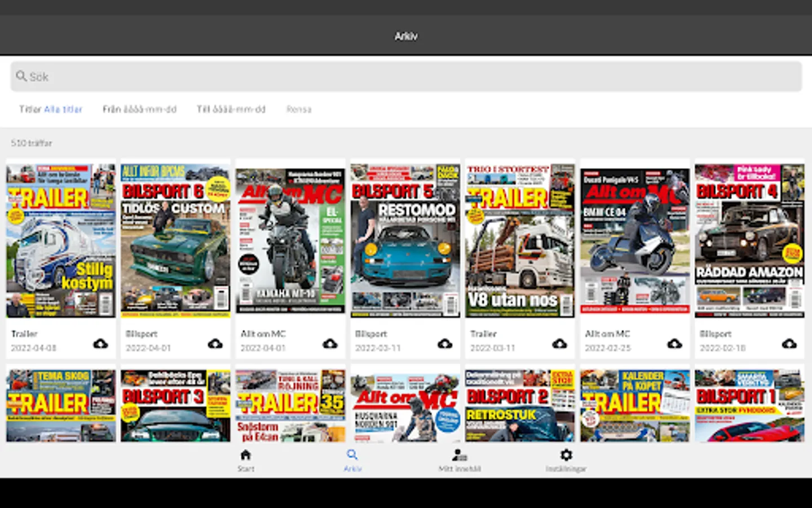Click the 'Trailer' title above date 2022-03-11
812x508 pixels.
pos(483,334)
